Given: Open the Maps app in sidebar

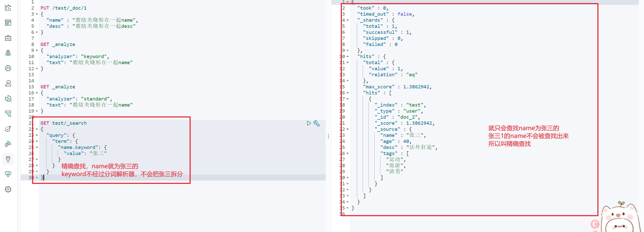Looking at the screenshot, I should tap(8, 53).
